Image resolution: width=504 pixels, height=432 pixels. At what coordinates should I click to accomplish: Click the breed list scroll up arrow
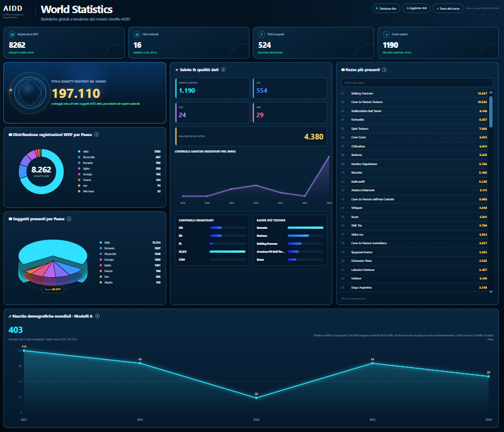point(491,93)
